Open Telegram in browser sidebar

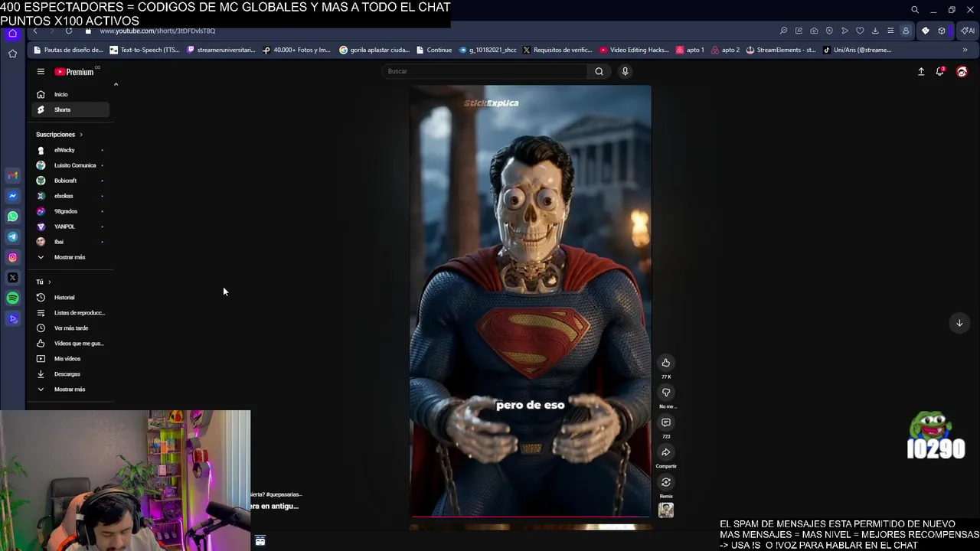[x=12, y=237]
